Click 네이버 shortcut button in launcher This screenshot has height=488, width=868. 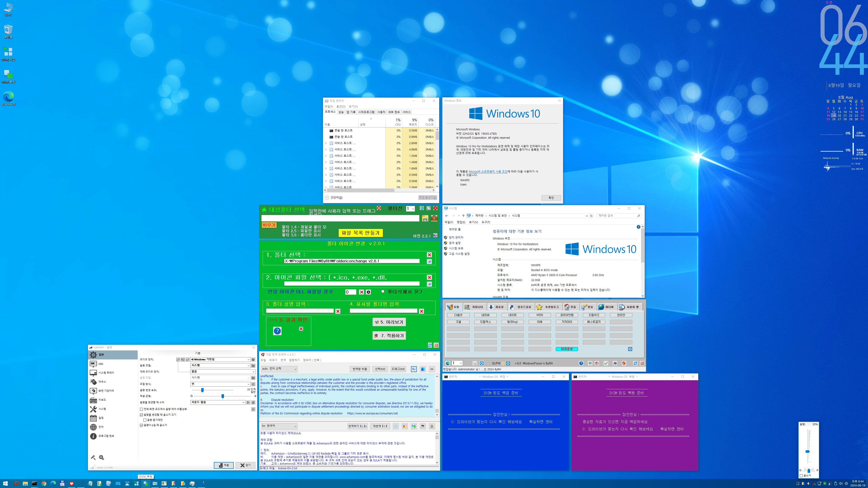pyautogui.click(x=485, y=315)
